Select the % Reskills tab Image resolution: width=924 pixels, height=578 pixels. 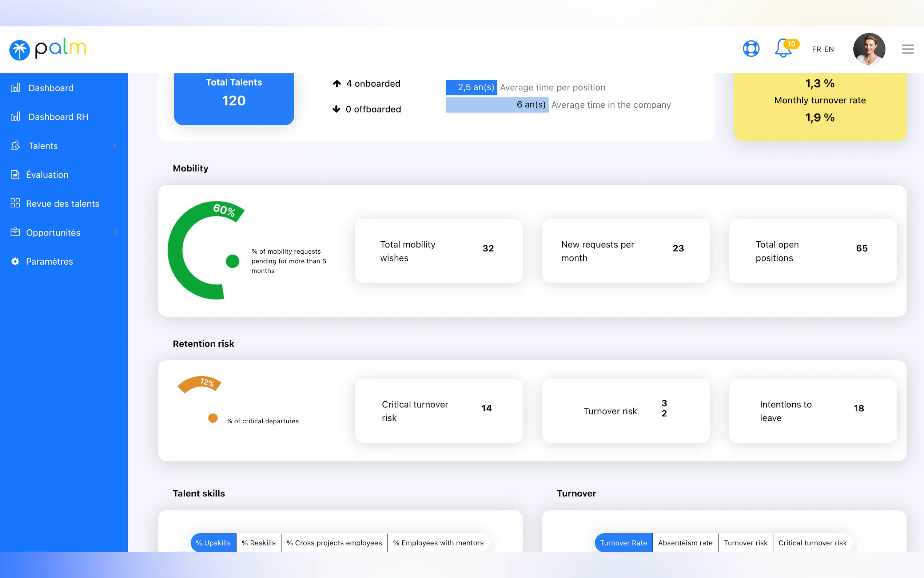pyautogui.click(x=258, y=542)
